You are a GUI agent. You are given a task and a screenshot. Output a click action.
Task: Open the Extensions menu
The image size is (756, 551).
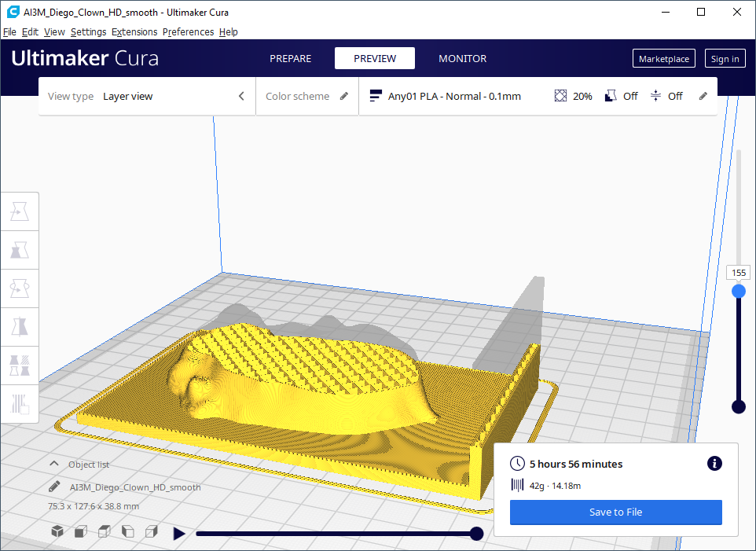pos(134,32)
